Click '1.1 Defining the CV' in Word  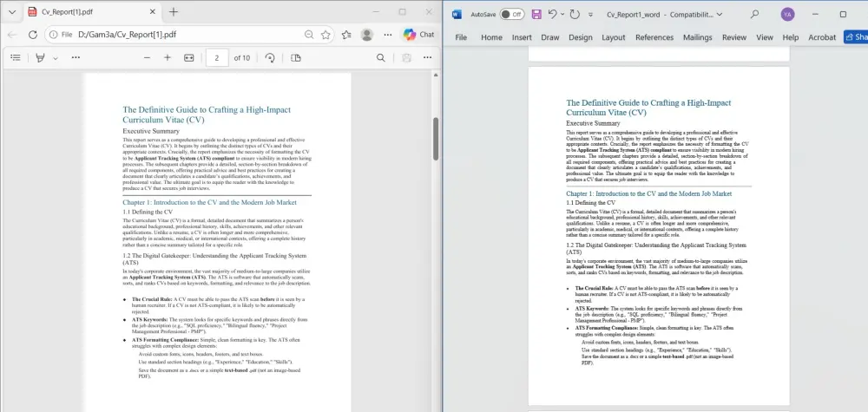pos(591,203)
